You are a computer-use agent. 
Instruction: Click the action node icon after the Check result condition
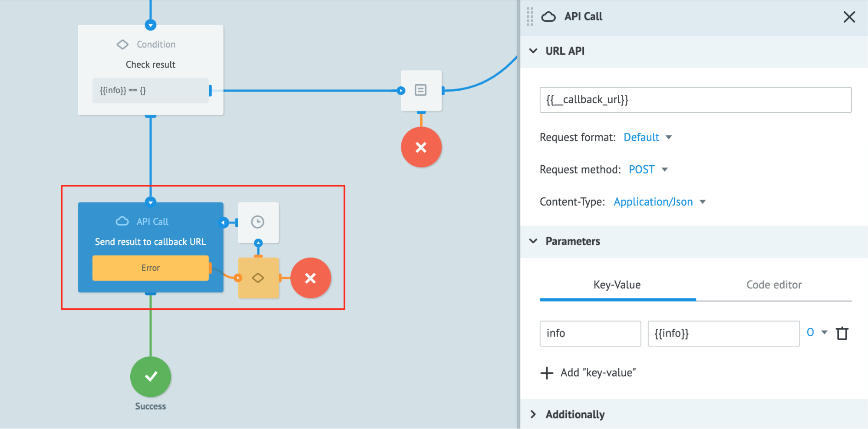(x=421, y=90)
